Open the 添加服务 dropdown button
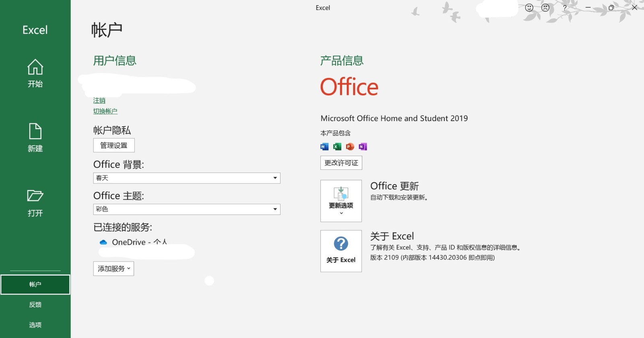The width and height of the screenshot is (644, 338). click(114, 268)
